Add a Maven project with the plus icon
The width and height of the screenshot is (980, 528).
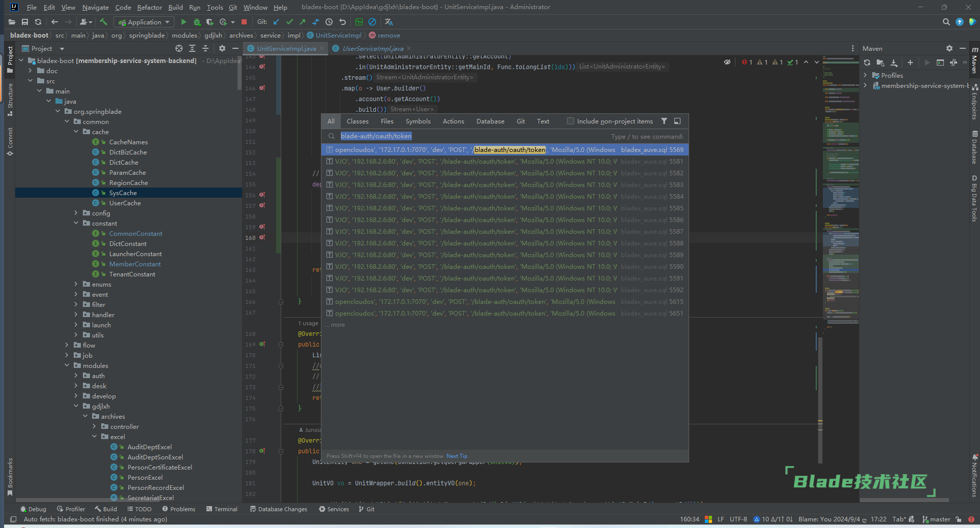coord(910,63)
